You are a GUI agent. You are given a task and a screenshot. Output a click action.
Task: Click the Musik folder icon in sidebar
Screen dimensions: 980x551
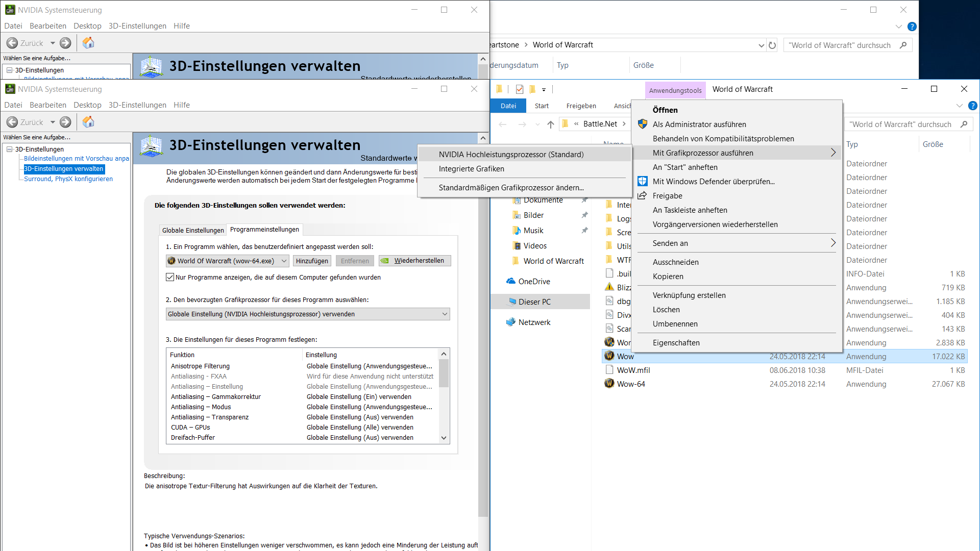[517, 231]
